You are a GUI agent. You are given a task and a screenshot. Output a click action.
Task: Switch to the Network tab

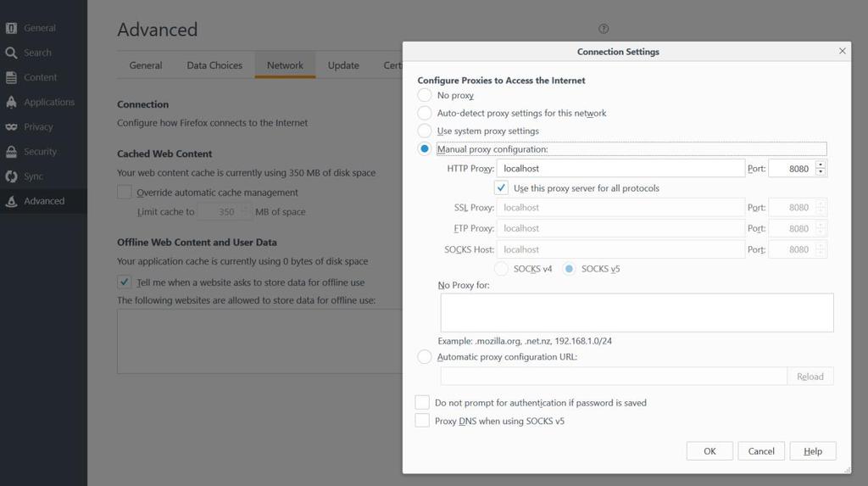[x=285, y=65]
